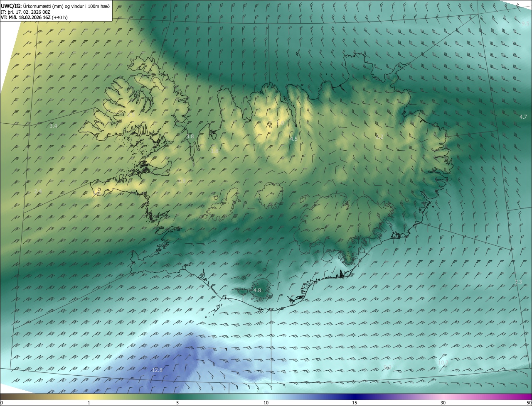Click the 2.4 value label on the left edge
The width and height of the screenshot is (532, 406).
click(38, 191)
